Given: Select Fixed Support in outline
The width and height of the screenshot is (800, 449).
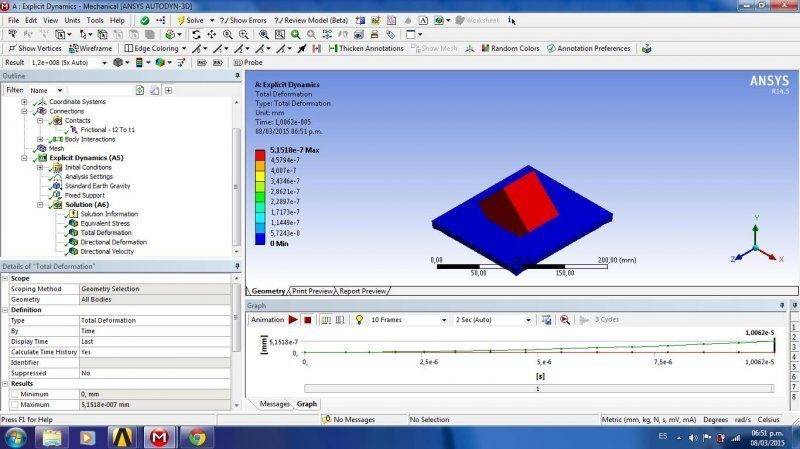Looking at the screenshot, I should 85,195.
